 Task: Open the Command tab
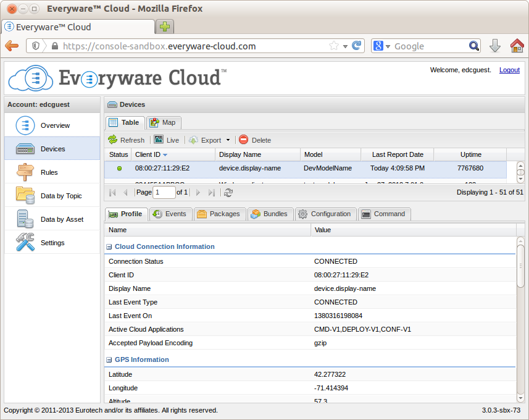pos(384,214)
